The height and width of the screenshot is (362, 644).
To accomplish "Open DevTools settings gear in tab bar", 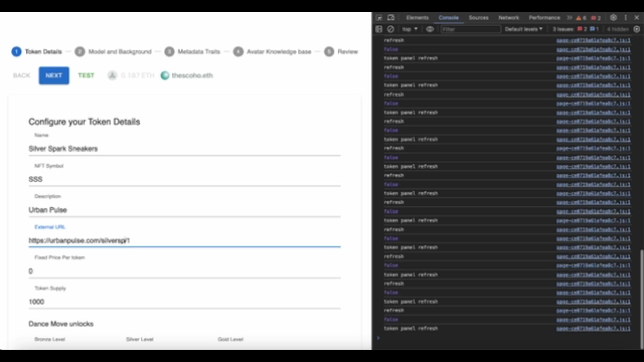I will [613, 18].
